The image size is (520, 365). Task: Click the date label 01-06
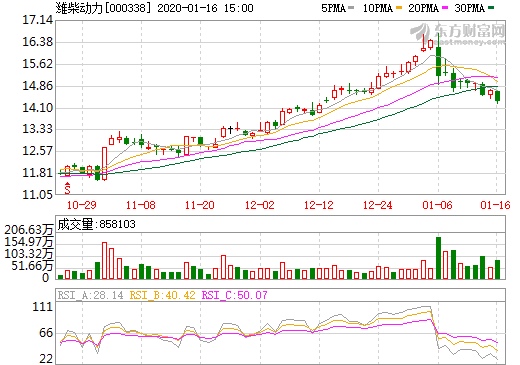[437, 205]
